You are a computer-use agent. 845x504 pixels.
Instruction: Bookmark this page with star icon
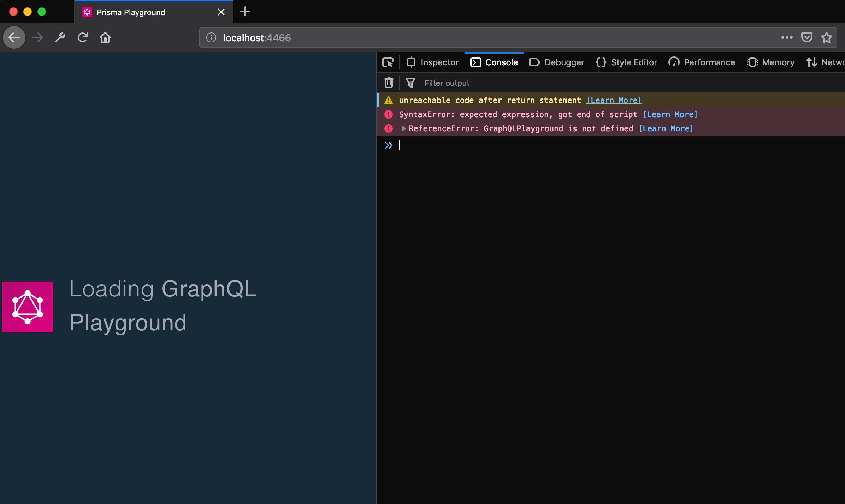pyautogui.click(x=826, y=37)
